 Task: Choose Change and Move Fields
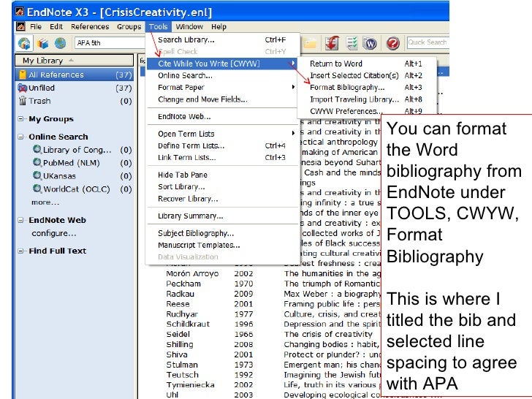click(x=221, y=99)
